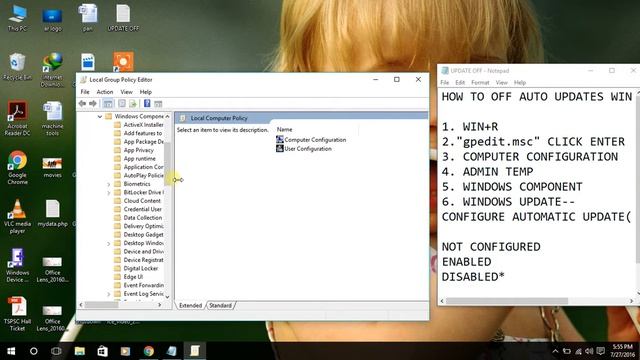Switch to the Standard tab

(x=220, y=305)
